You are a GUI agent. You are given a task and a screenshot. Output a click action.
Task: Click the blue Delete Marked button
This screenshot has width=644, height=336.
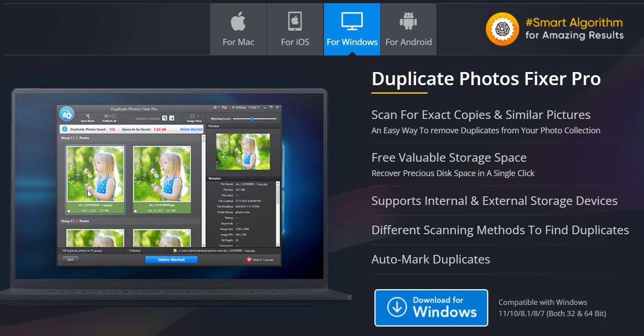pos(171,259)
